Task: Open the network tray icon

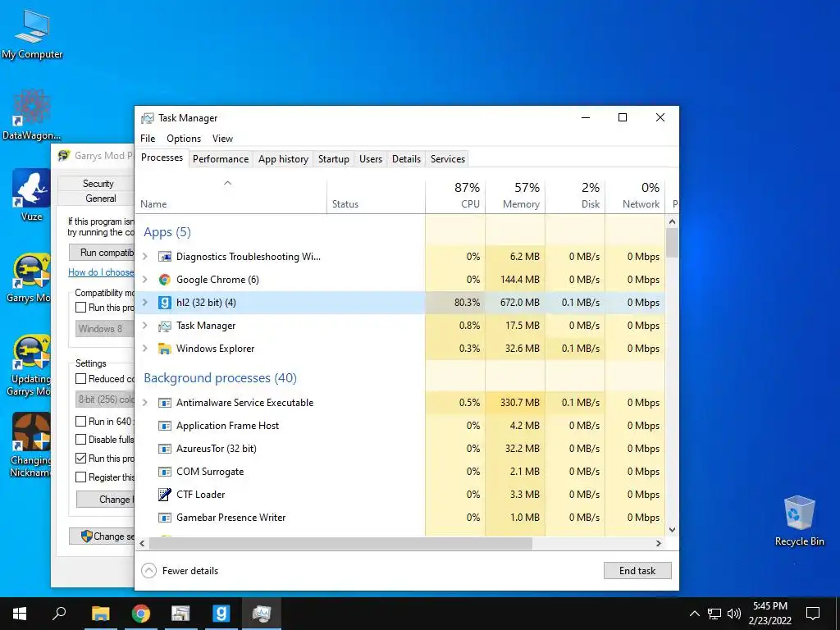Action: 714,614
